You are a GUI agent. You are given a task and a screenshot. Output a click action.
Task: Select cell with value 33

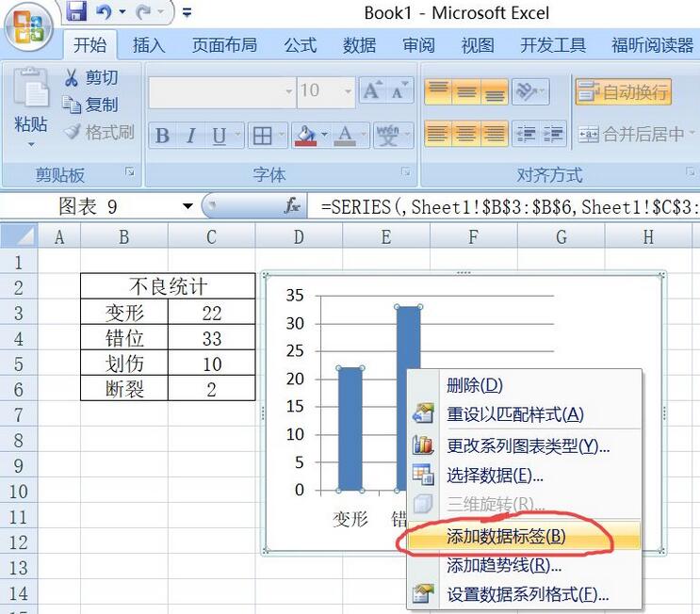click(x=212, y=338)
